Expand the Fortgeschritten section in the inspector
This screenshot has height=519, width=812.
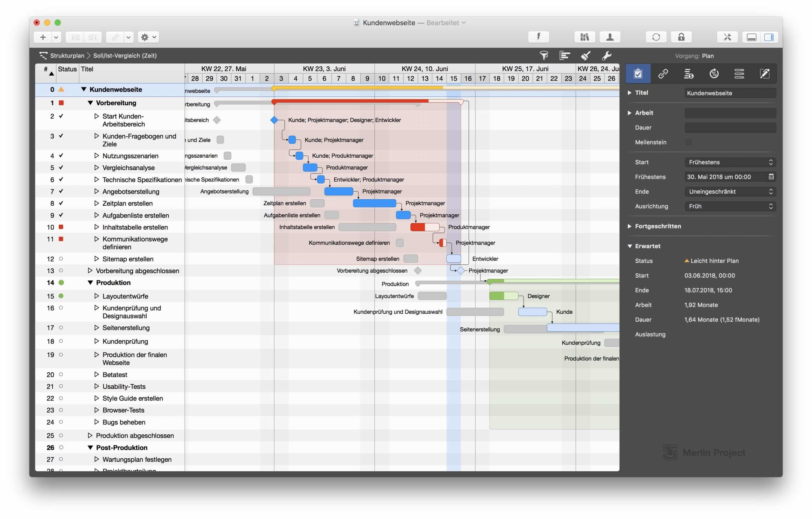[x=630, y=226]
